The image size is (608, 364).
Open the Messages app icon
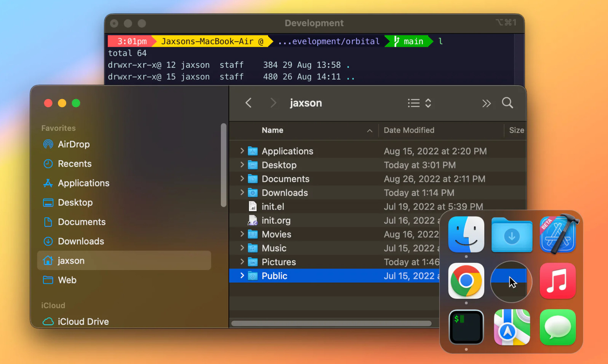[558, 327]
